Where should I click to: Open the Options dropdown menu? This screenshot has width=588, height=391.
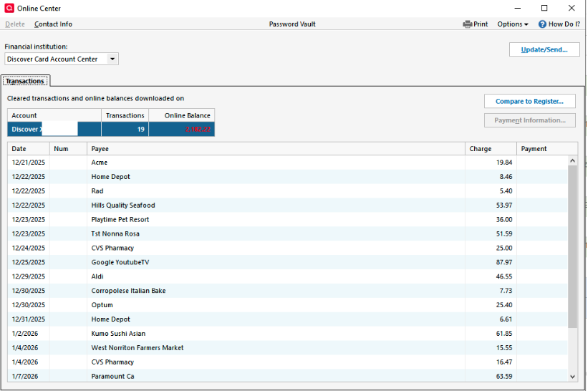513,24
